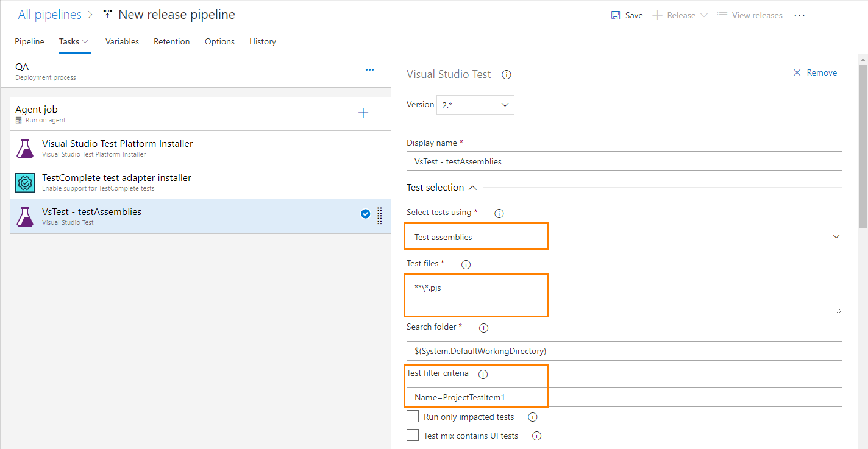Image resolution: width=868 pixels, height=449 pixels.
Task: Click the blue checkmark on VsTest task
Action: 365,214
